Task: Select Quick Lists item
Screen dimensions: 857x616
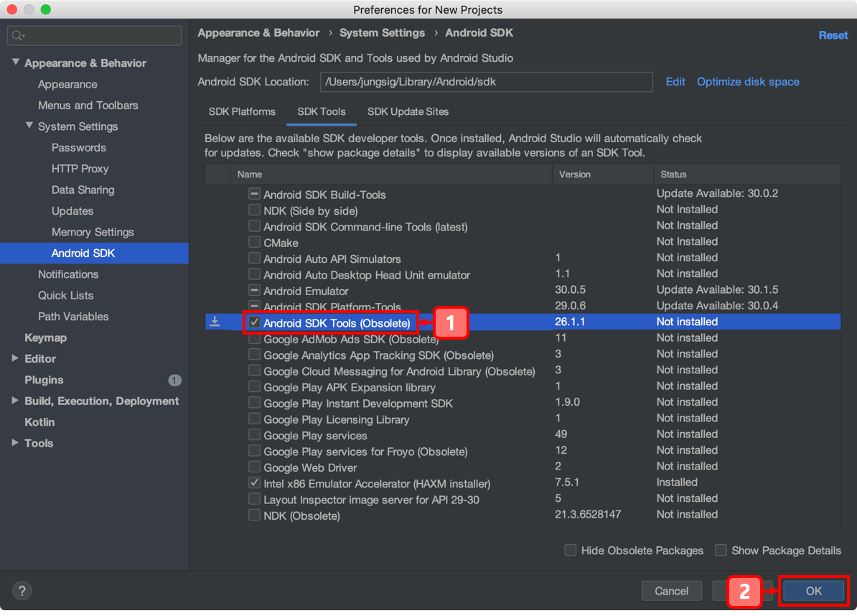Action: 65,295
